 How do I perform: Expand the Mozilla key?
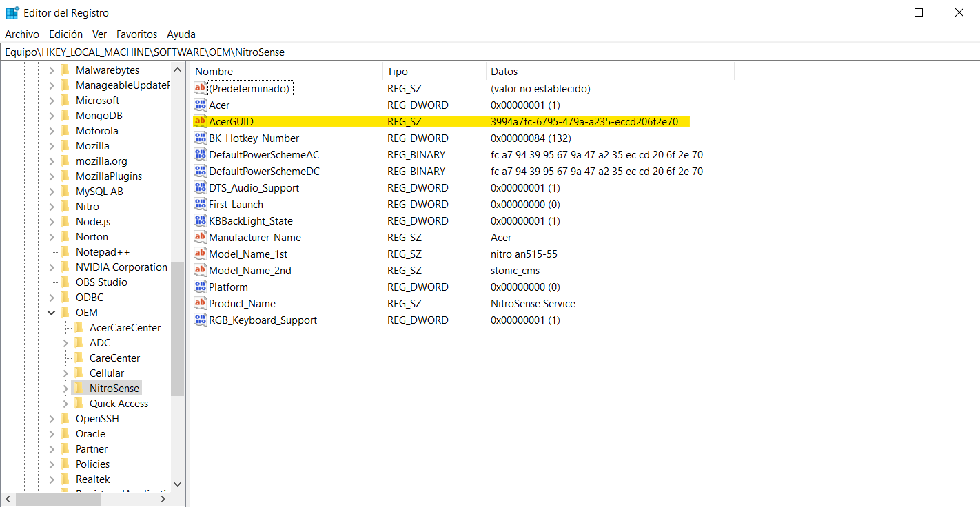pyautogui.click(x=52, y=145)
